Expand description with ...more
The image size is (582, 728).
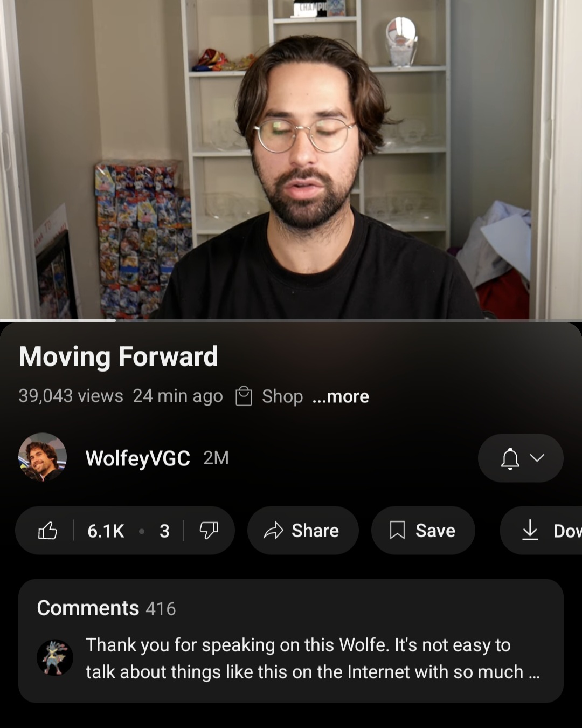[341, 396]
